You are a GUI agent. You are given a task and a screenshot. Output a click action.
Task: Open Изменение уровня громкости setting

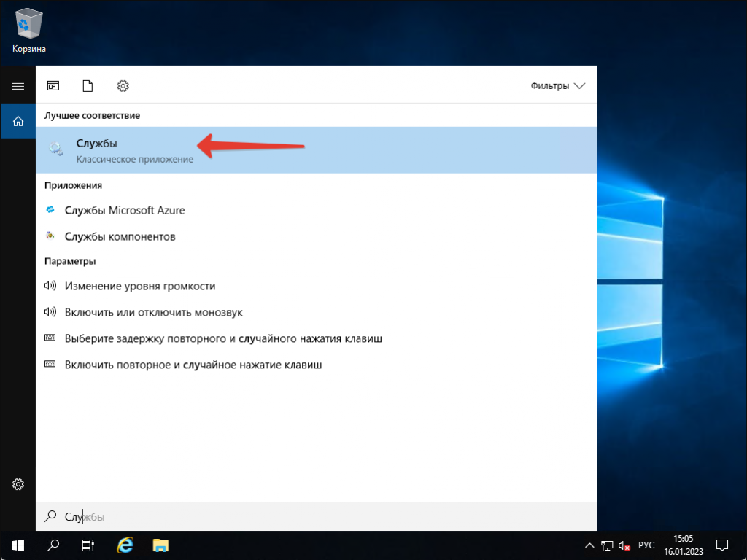click(x=317, y=286)
